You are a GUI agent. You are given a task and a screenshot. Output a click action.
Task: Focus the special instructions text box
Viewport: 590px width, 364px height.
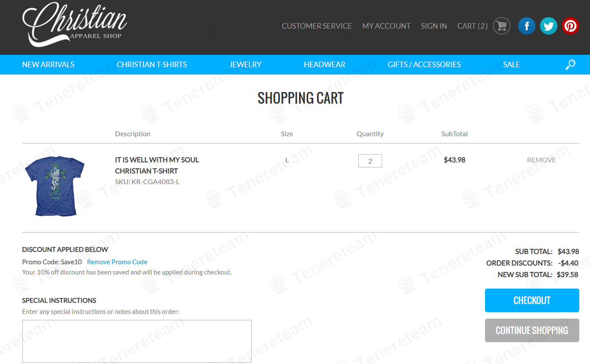click(137, 341)
